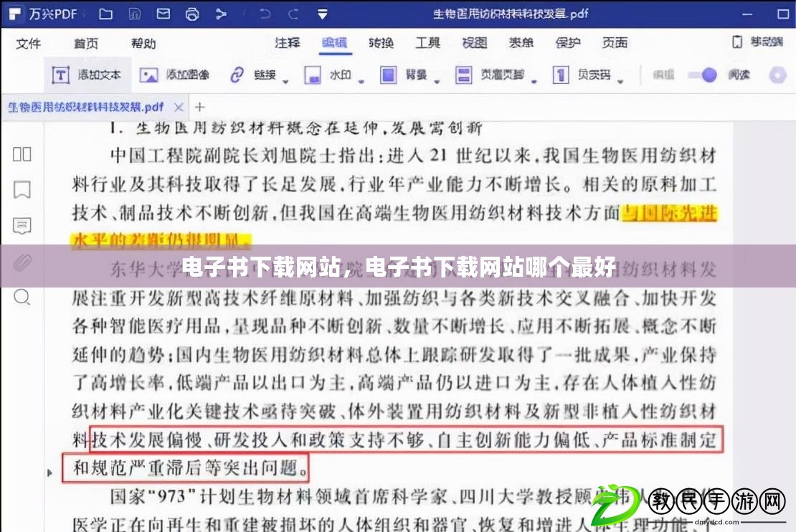The image size is (796, 532).
Task: Click the yellow highlighted text 与国际先进
Action: pyautogui.click(x=669, y=213)
